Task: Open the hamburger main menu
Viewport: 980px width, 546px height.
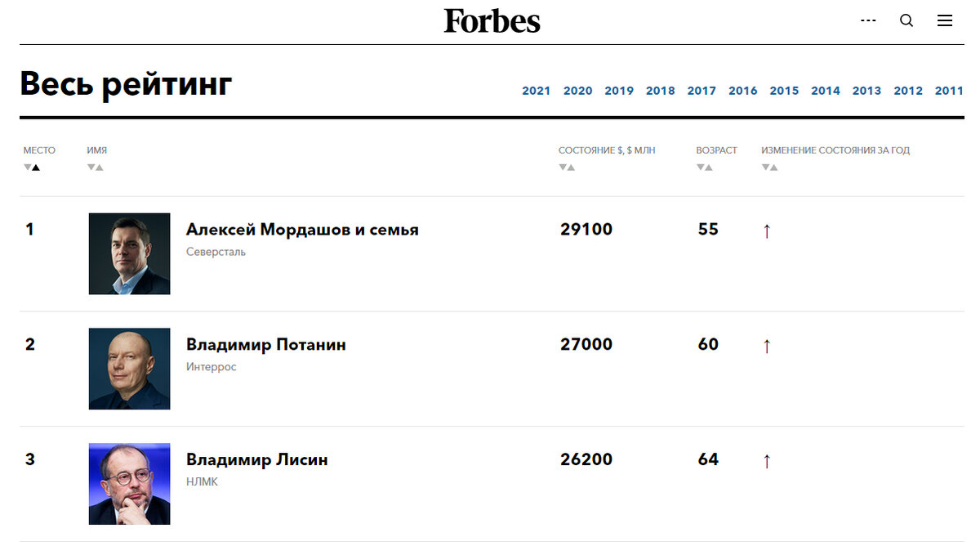Action: pyautogui.click(x=945, y=20)
